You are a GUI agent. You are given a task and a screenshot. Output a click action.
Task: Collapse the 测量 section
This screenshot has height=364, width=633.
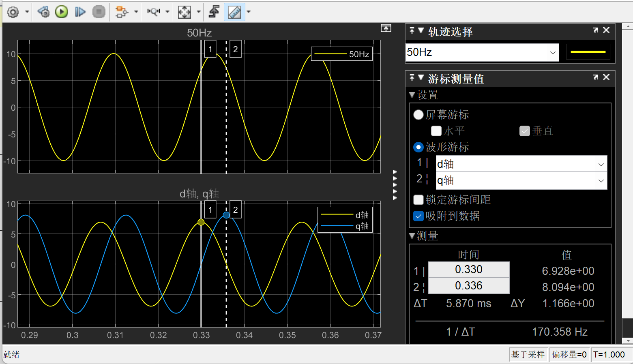point(412,236)
